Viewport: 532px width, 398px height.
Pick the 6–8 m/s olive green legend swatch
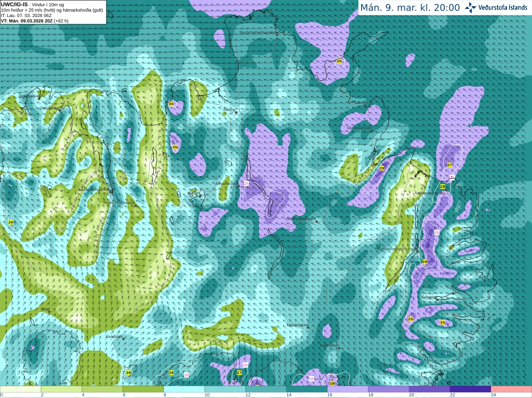click(x=143, y=389)
